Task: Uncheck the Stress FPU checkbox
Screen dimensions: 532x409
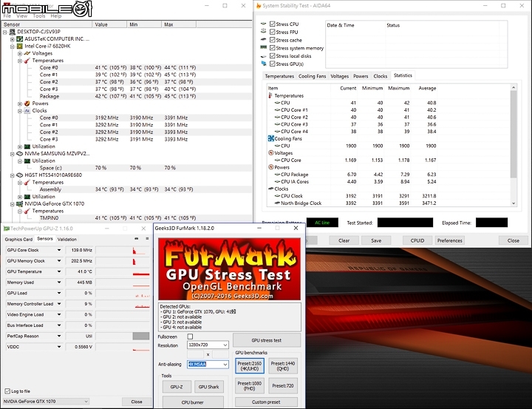Action: point(272,32)
